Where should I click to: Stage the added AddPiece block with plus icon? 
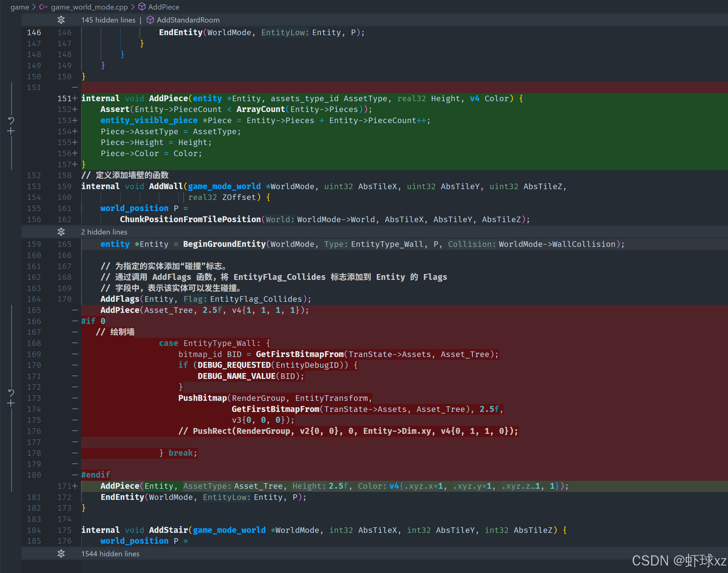click(11, 131)
